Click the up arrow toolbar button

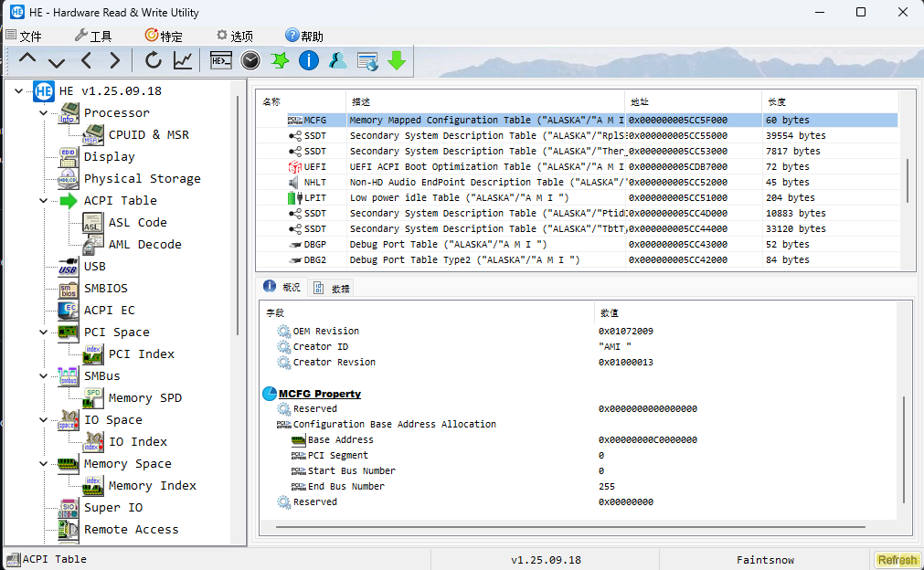27,59
